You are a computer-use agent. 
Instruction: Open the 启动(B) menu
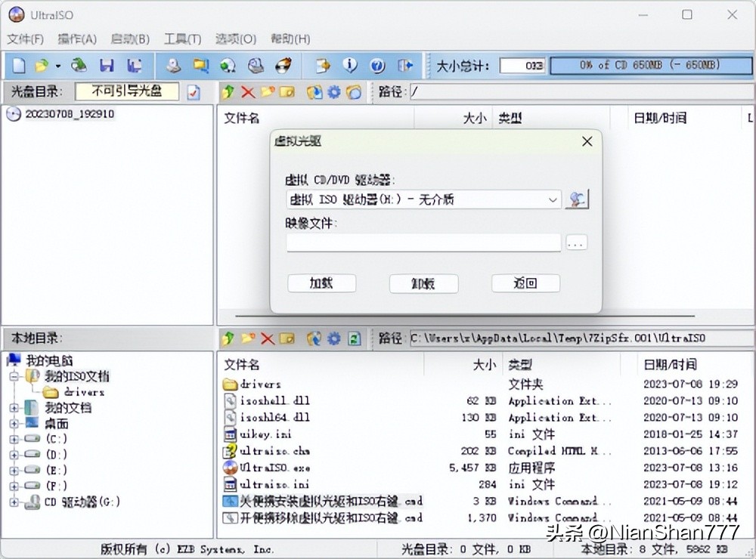(129, 39)
